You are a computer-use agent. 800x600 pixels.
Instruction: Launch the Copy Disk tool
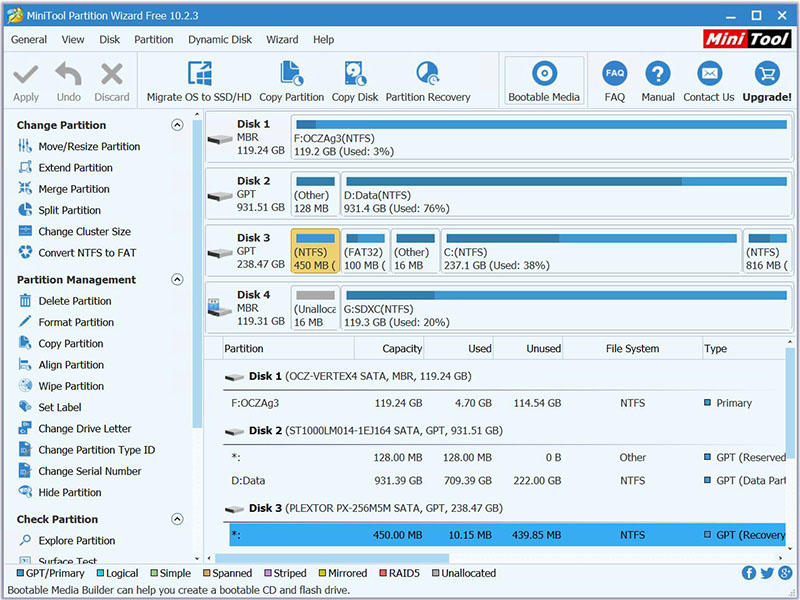point(355,75)
